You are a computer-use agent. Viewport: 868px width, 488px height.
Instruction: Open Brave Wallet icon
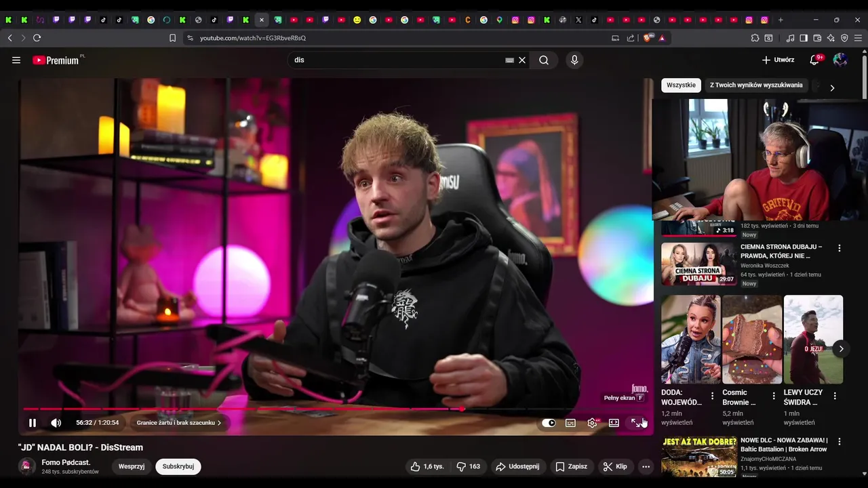pyautogui.click(x=817, y=38)
